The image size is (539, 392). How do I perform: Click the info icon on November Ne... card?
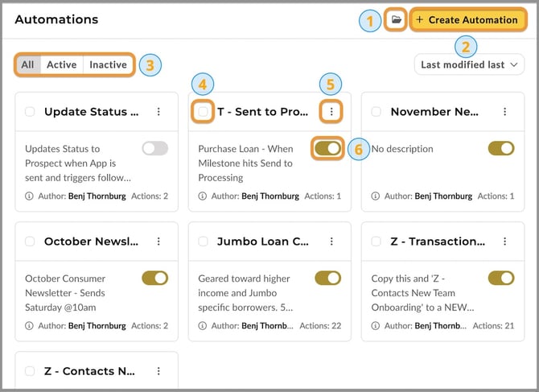point(376,196)
